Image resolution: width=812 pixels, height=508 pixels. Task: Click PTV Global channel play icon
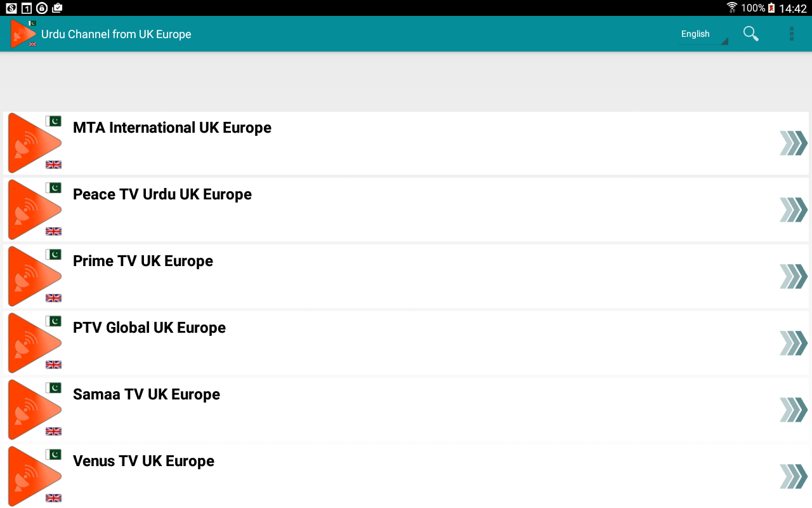coord(35,343)
